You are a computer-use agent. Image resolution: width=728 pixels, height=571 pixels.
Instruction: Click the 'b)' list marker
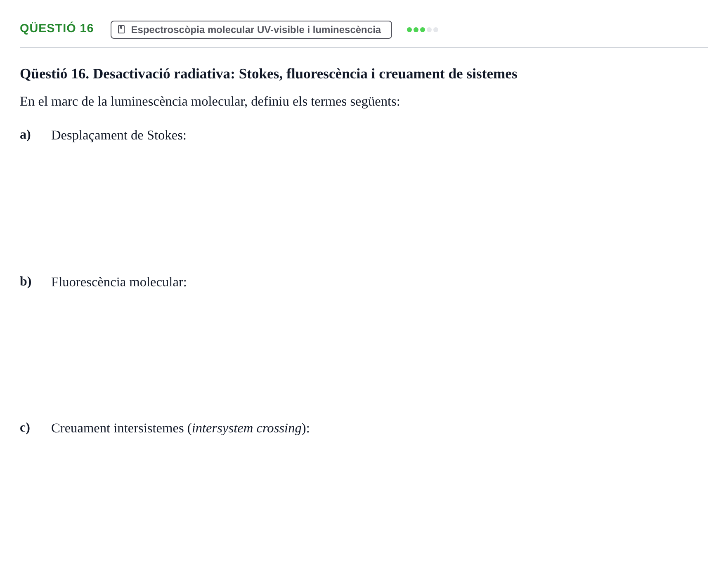[26, 282]
